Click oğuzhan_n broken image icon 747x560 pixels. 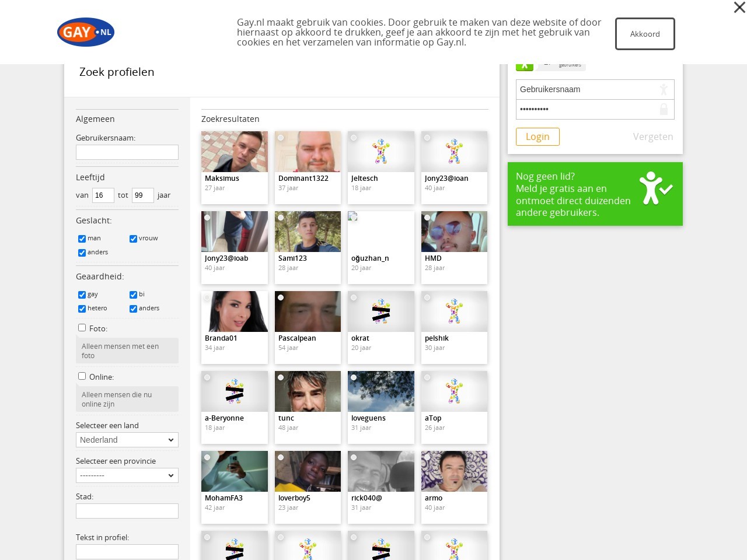[352, 216]
